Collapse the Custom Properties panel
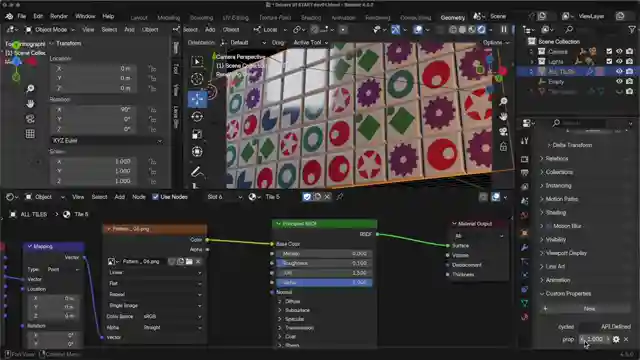The height and width of the screenshot is (360, 640). point(568,293)
